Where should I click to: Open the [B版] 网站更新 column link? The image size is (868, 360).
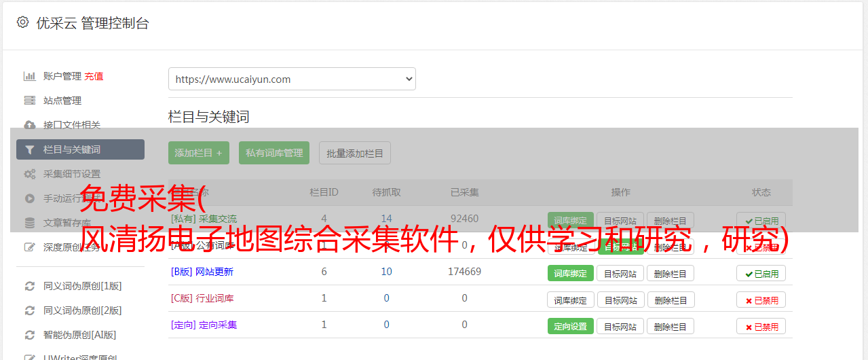tap(202, 272)
